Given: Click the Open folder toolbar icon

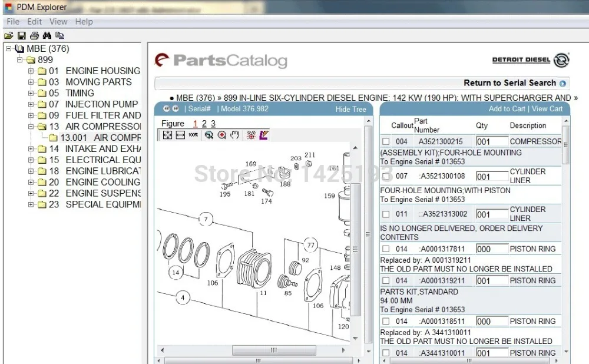Looking at the screenshot, I should (9, 36).
